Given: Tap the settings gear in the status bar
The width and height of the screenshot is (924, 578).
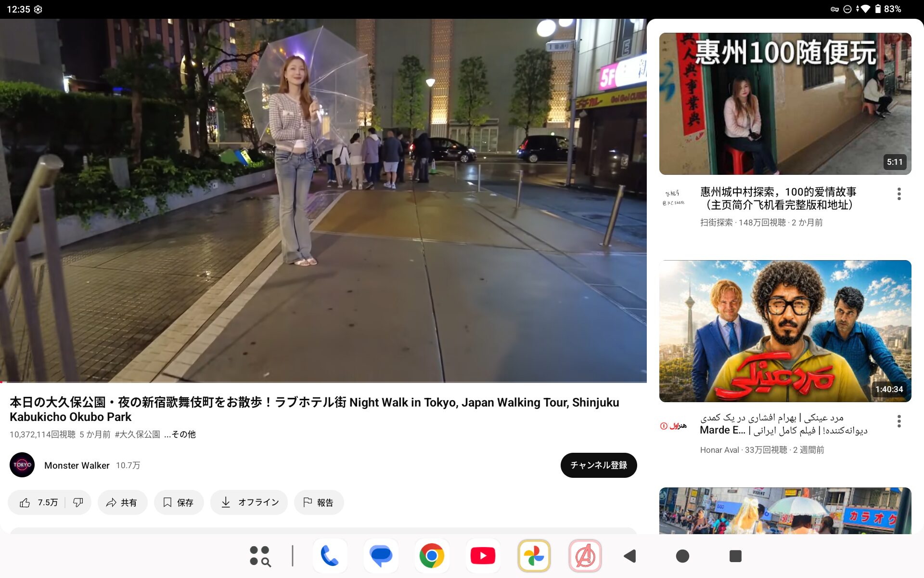Looking at the screenshot, I should [38, 9].
